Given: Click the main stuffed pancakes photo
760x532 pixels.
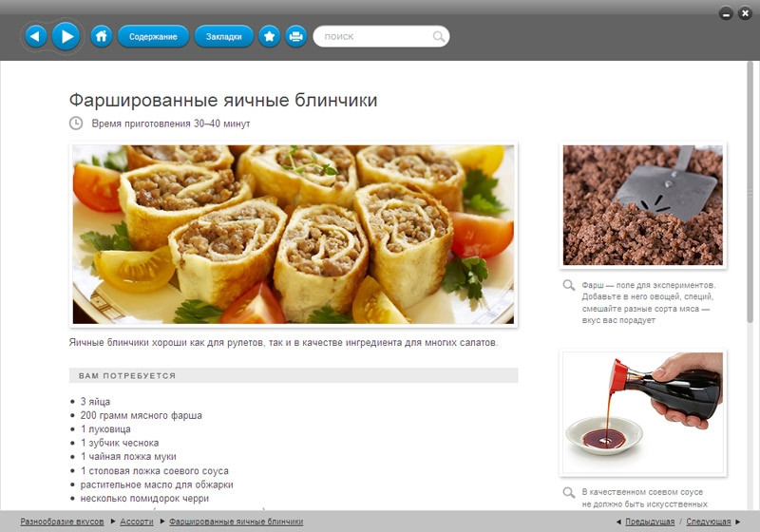Looking at the screenshot, I should pos(294,235).
